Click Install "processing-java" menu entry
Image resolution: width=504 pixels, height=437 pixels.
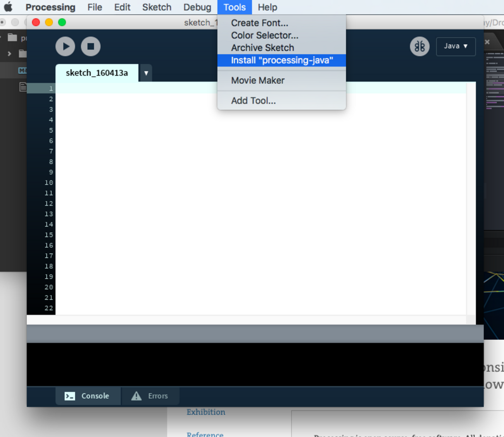(x=281, y=60)
